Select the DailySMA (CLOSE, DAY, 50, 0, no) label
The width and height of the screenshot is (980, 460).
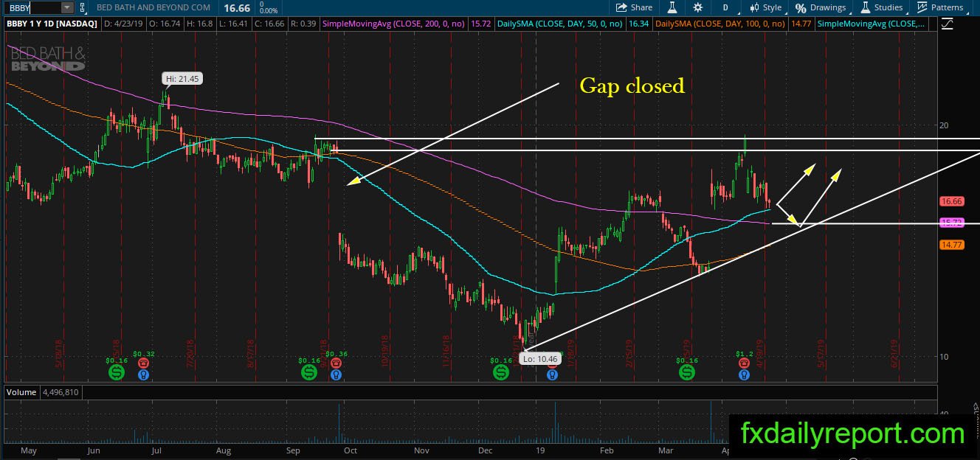pos(561,24)
